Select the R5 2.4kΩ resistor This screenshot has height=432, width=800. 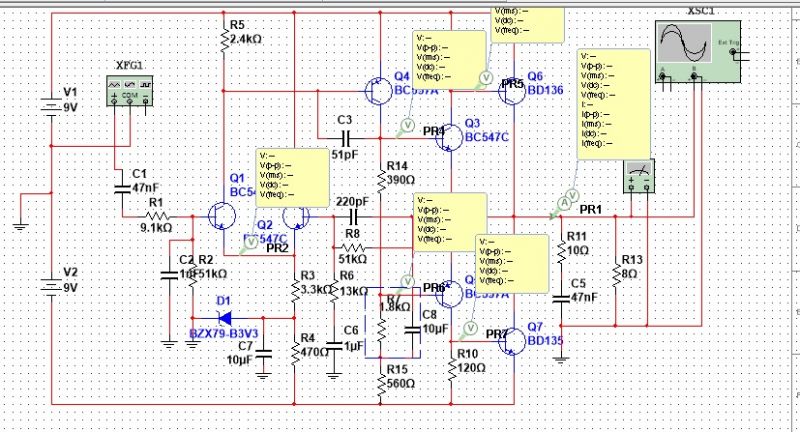224,40
